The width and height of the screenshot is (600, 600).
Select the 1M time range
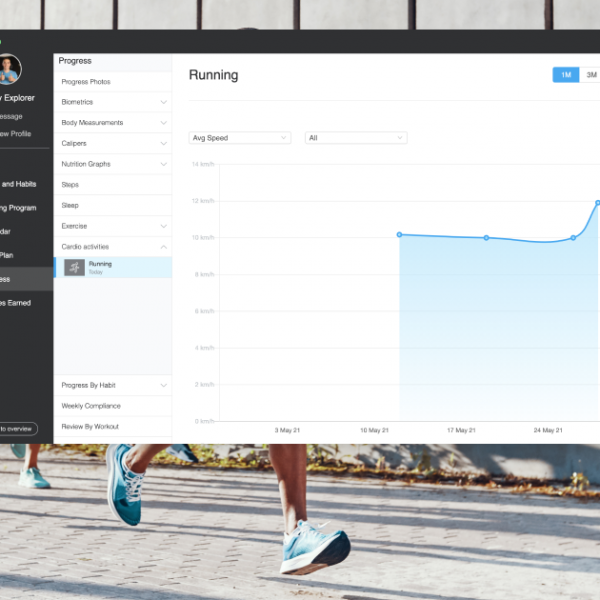566,75
